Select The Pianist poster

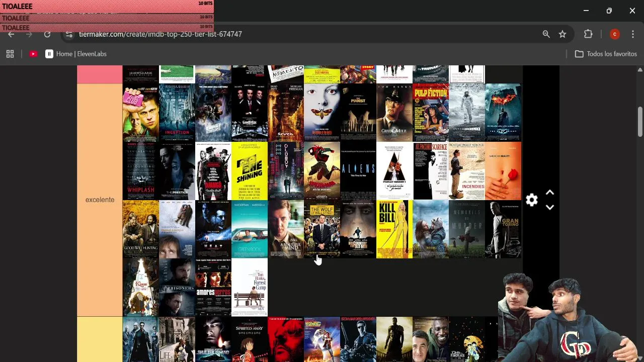358,113
